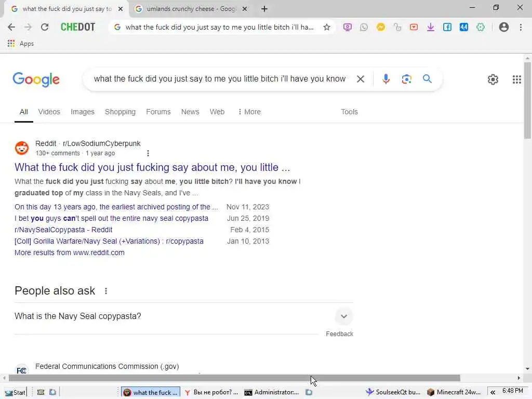Click the blue magnifier search button

427,79
